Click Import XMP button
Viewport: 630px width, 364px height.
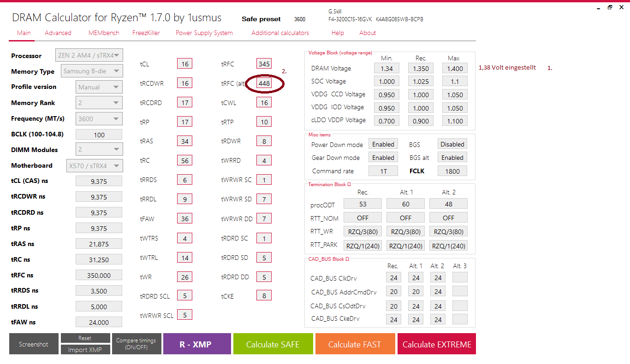point(85,349)
